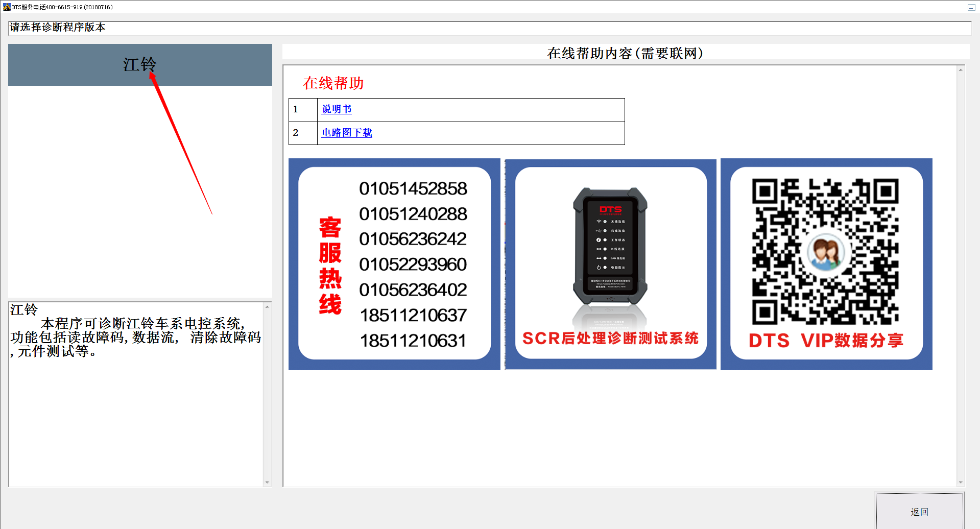Minimize the DTS window
The height and width of the screenshot is (529, 980).
971,7
